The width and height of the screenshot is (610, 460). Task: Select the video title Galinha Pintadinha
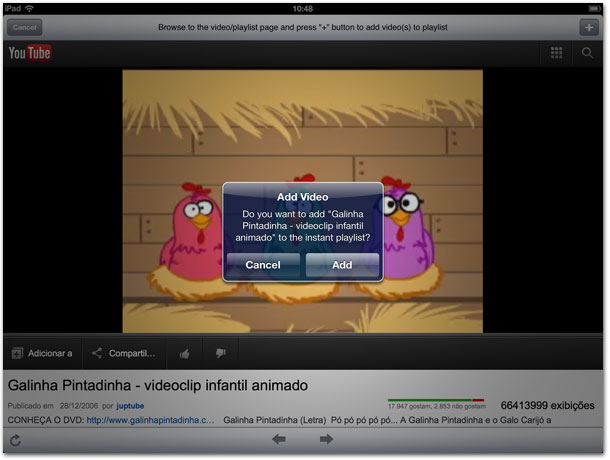coord(158,385)
